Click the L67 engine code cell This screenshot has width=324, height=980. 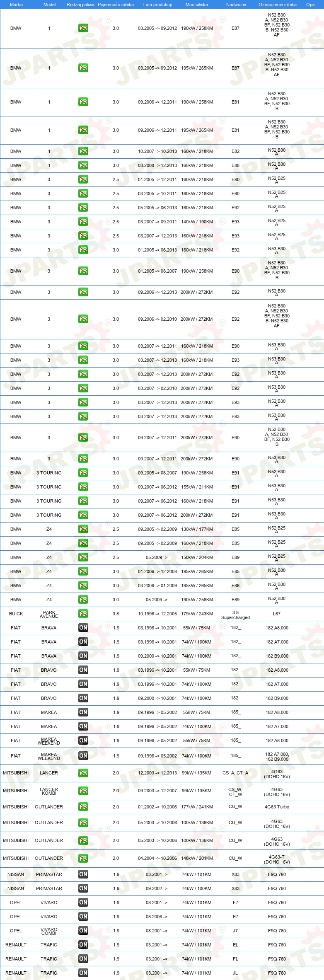[277, 614]
